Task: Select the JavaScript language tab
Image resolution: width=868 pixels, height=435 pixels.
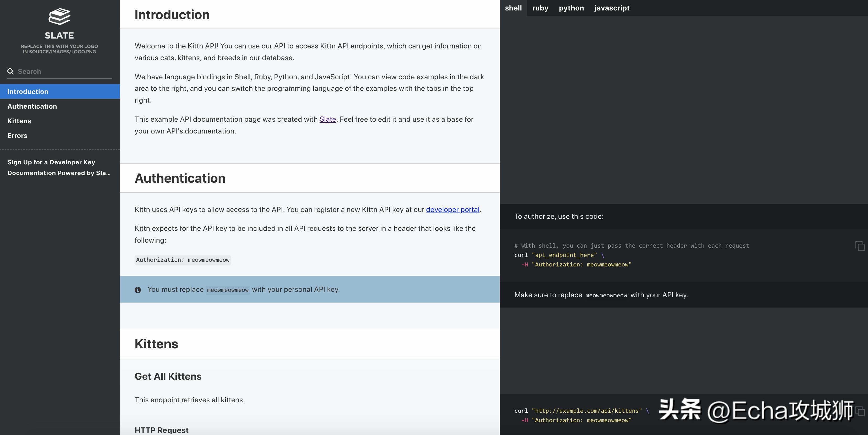Action: [x=612, y=8]
